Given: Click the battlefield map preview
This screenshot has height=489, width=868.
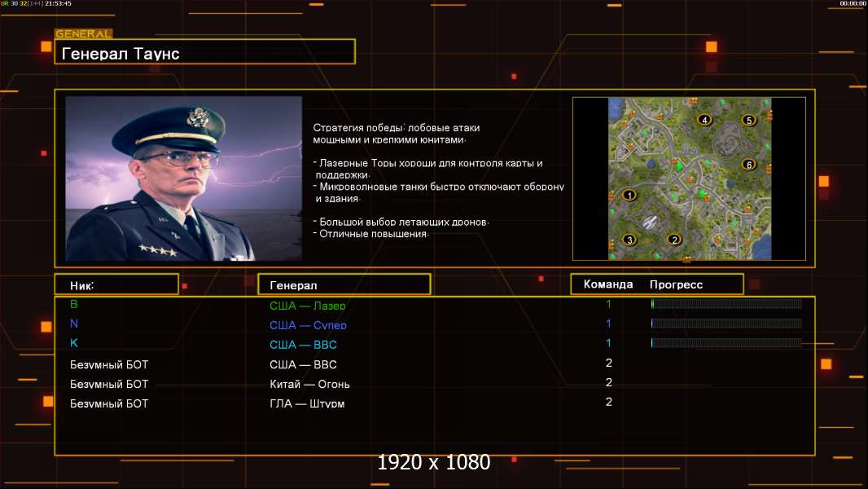Looking at the screenshot, I should 689,178.
